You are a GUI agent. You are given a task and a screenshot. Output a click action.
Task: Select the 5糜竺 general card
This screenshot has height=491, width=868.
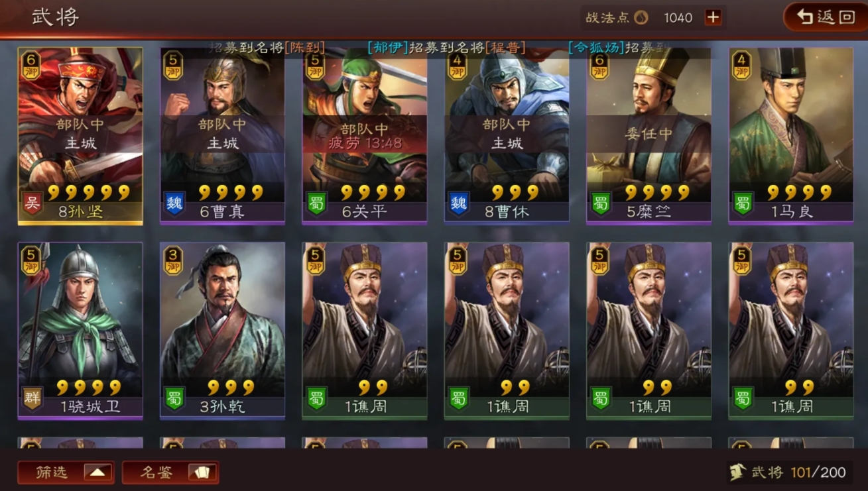click(649, 135)
